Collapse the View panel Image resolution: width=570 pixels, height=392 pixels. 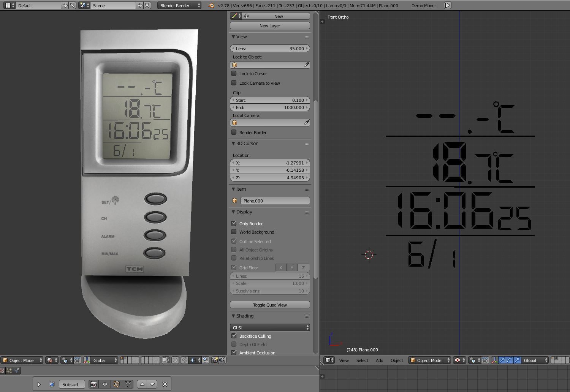point(233,37)
